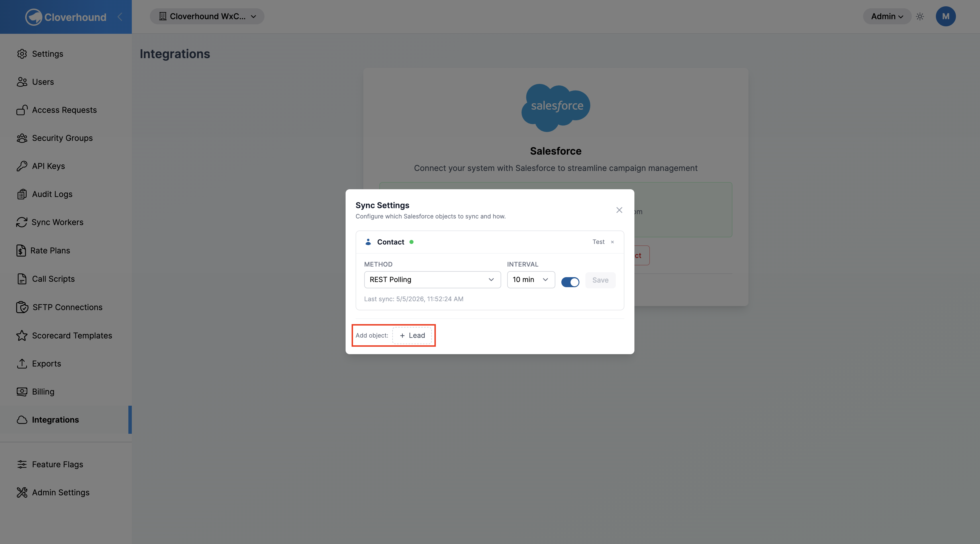This screenshot has width=980, height=544.
Task: Click the Salesforce cloud logo
Action: tap(555, 108)
